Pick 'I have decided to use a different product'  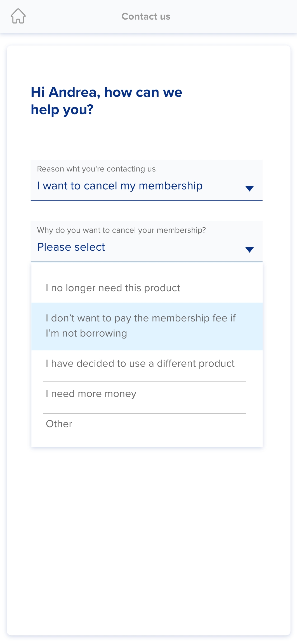tap(140, 364)
